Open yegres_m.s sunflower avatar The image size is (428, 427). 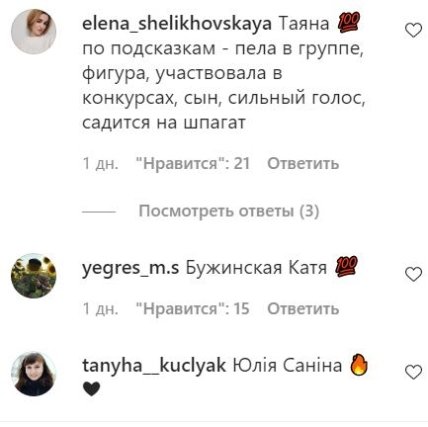(33, 276)
